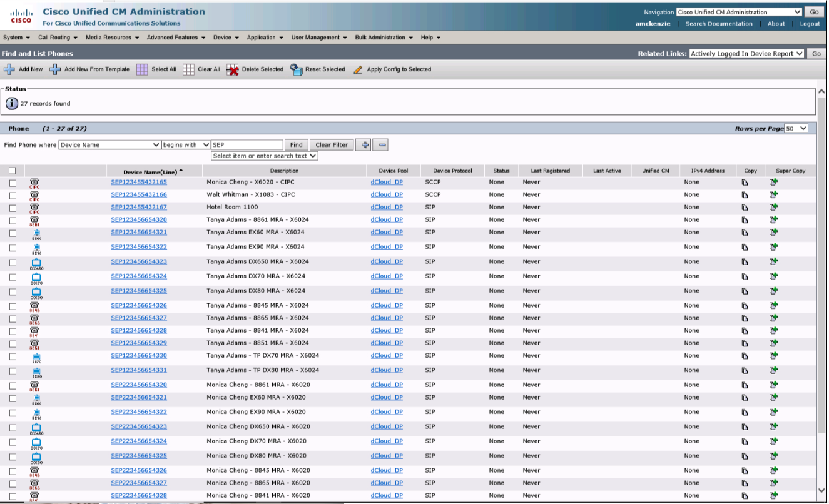Click Go button next to Related Links

[x=816, y=54]
